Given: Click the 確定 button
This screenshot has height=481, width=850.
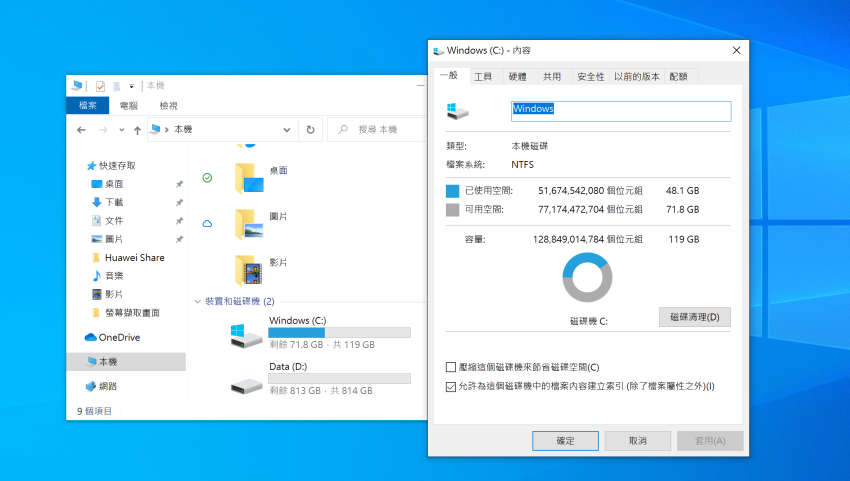Looking at the screenshot, I should coord(565,441).
